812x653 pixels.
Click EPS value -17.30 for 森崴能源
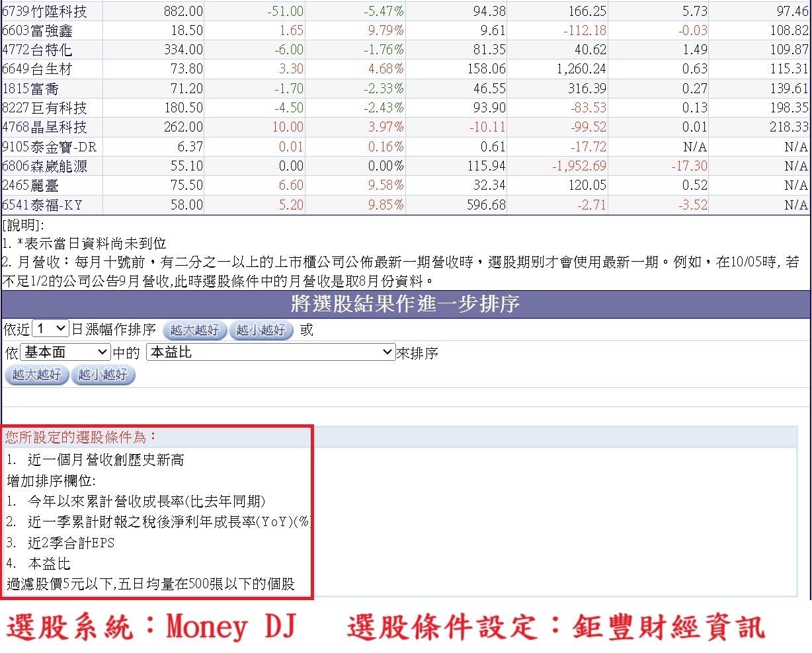[689, 166]
